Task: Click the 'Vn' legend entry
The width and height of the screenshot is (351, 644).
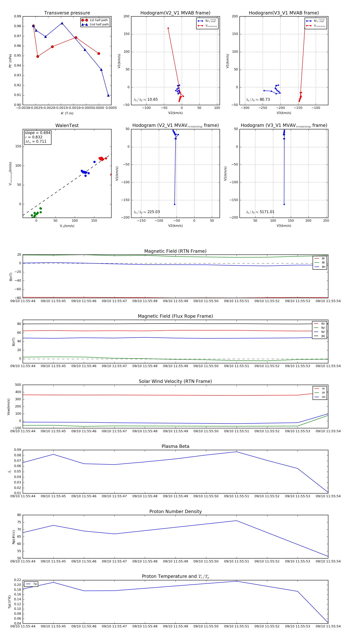Action: point(320,397)
